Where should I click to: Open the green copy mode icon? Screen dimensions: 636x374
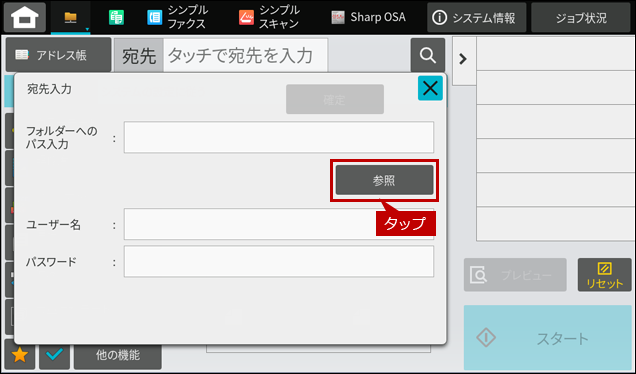tap(116, 17)
